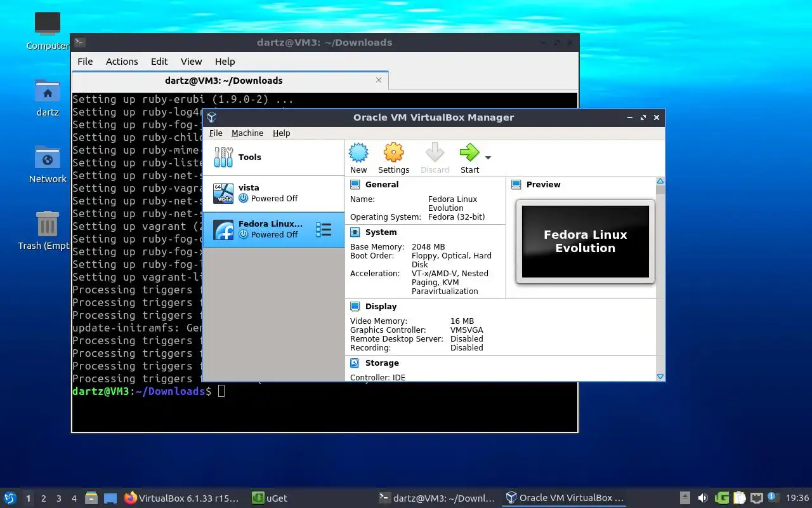Viewport: 812px width, 508px height.
Task: Switch to workspace 4
Action: [x=74, y=498]
